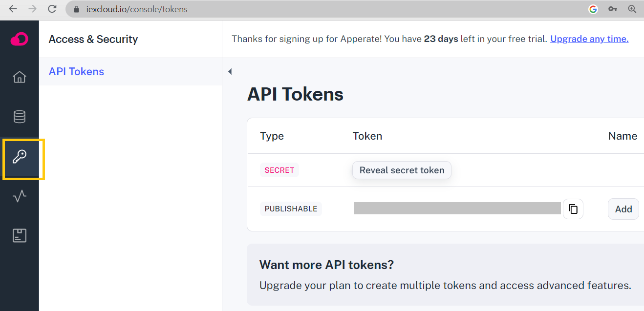The height and width of the screenshot is (311, 644).
Task: Follow the Upgrade any time link
Action: pos(589,39)
